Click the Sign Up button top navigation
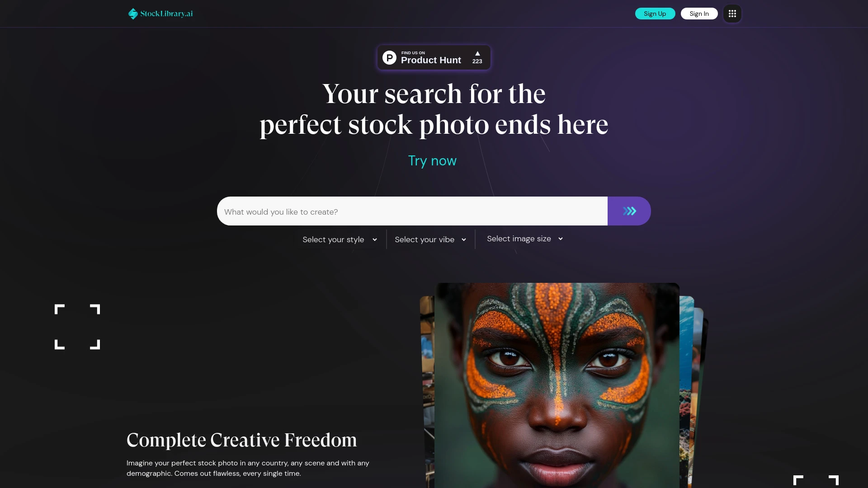Image resolution: width=868 pixels, height=488 pixels. (655, 13)
